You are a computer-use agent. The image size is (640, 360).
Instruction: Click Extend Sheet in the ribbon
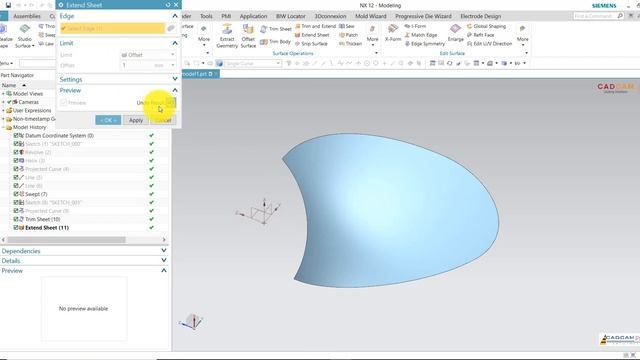click(312, 35)
